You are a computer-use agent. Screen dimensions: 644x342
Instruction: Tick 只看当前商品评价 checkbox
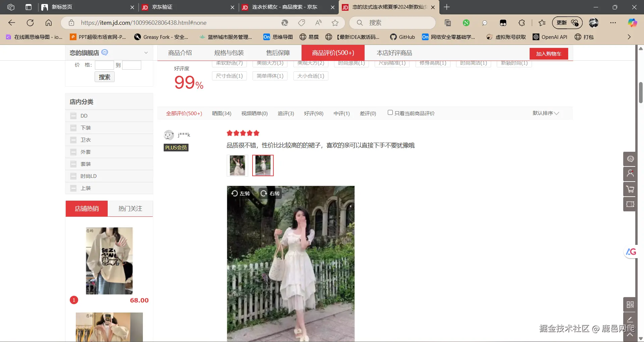[390, 113]
